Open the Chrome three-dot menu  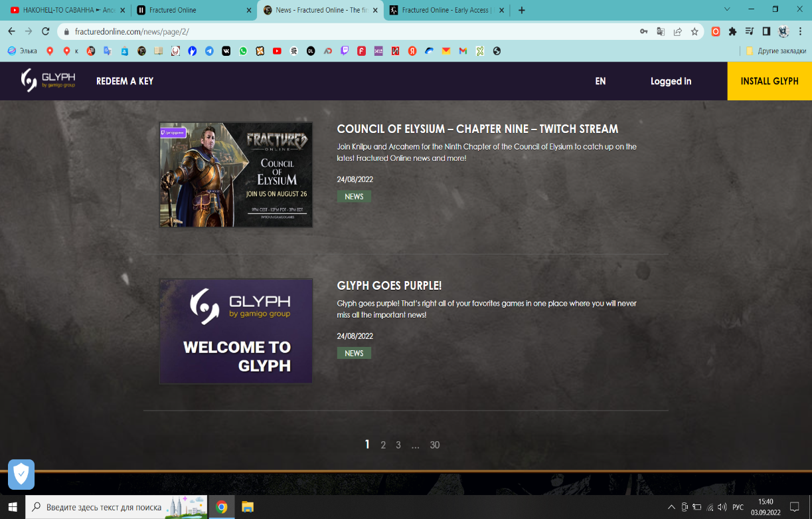pyautogui.click(x=801, y=31)
